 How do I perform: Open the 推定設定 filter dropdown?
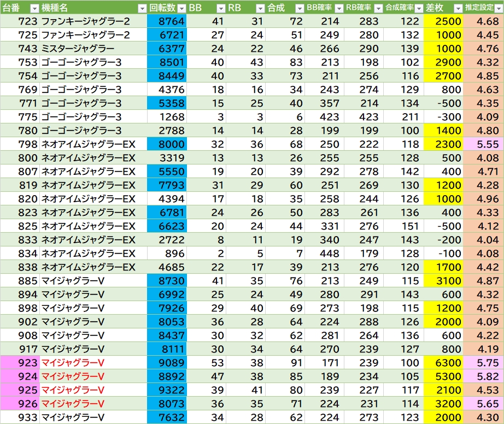coord(498,8)
